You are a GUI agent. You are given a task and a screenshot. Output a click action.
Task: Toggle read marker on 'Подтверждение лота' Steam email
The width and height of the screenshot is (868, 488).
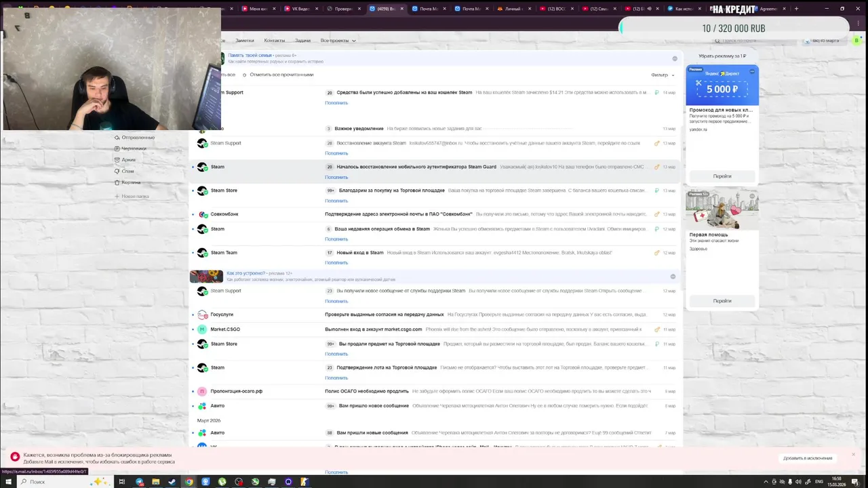193,368
